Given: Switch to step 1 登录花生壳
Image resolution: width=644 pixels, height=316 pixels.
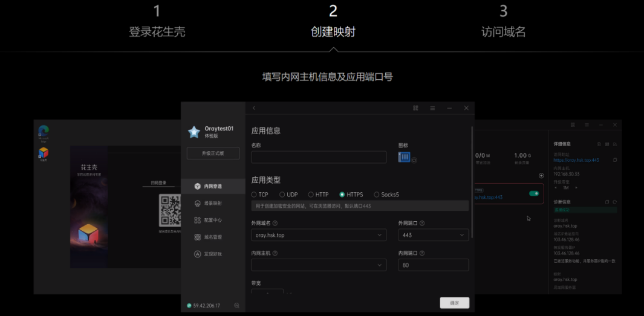Looking at the screenshot, I should tap(157, 22).
